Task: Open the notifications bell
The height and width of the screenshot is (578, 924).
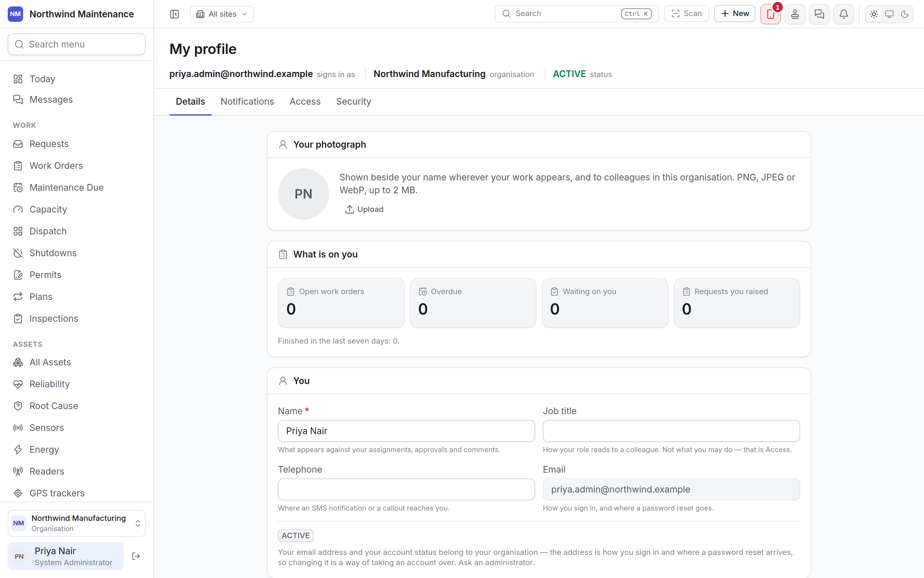Action: [x=844, y=14]
